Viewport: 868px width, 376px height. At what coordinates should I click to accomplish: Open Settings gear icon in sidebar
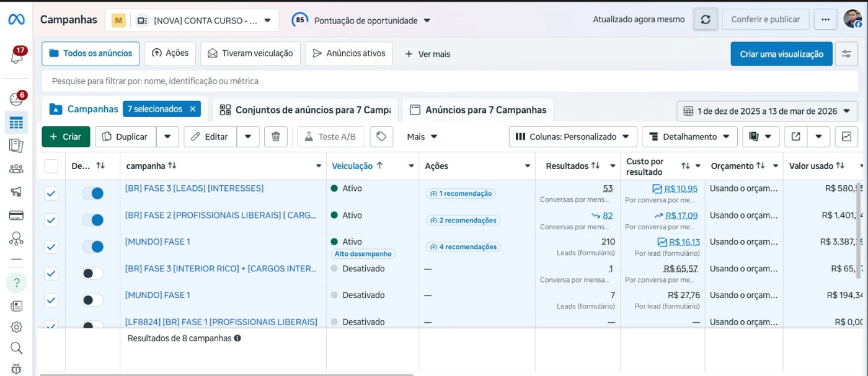click(x=16, y=327)
